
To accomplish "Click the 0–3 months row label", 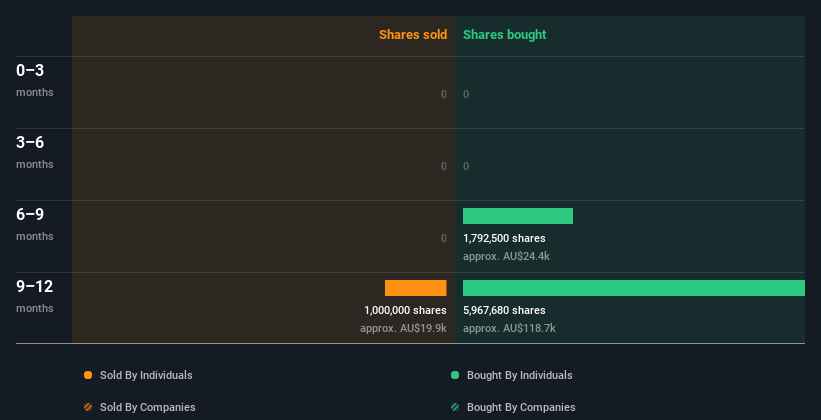I will (x=35, y=80).
